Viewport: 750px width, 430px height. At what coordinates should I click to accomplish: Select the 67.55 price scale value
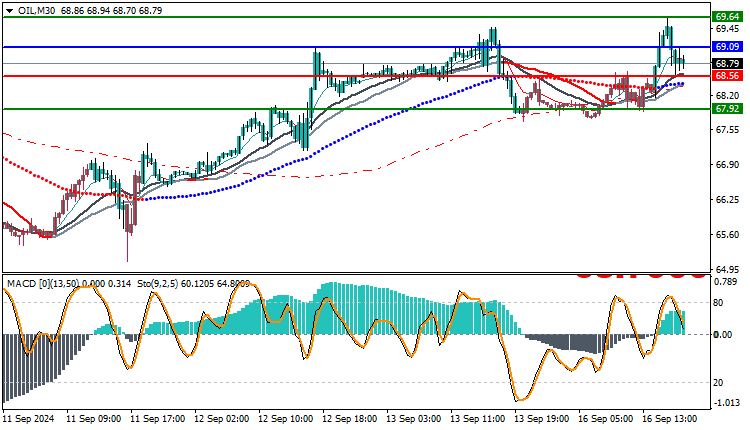click(x=727, y=130)
